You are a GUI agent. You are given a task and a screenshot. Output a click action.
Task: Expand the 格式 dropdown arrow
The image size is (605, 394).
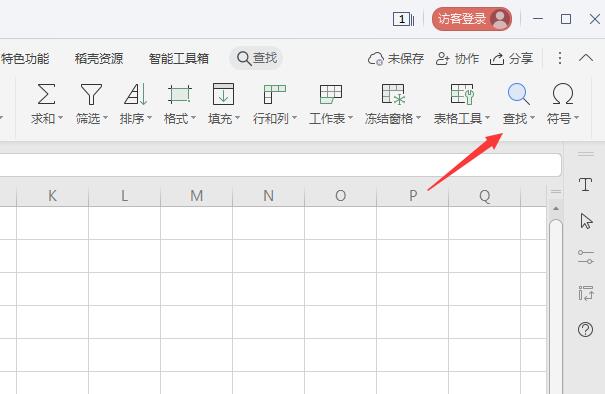click(x=193, y=117)
